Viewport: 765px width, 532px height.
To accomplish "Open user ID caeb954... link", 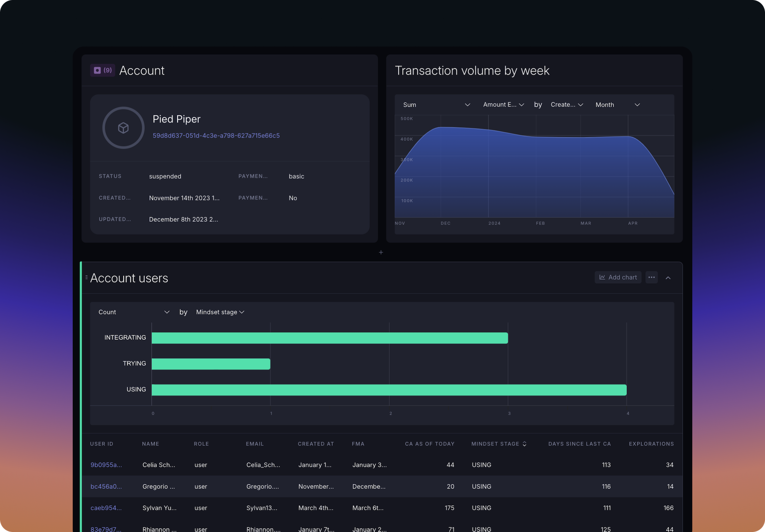I will point(106,508).
